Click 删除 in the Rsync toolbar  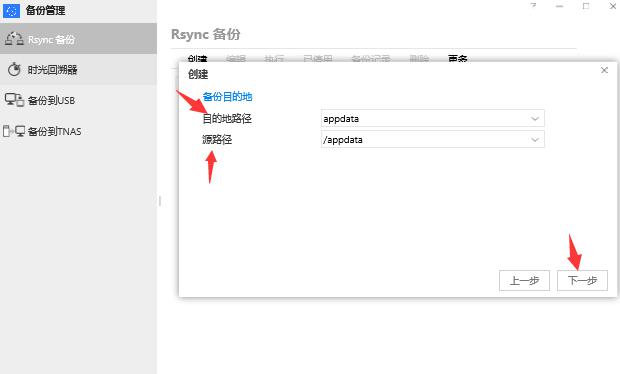pos(419,59)
